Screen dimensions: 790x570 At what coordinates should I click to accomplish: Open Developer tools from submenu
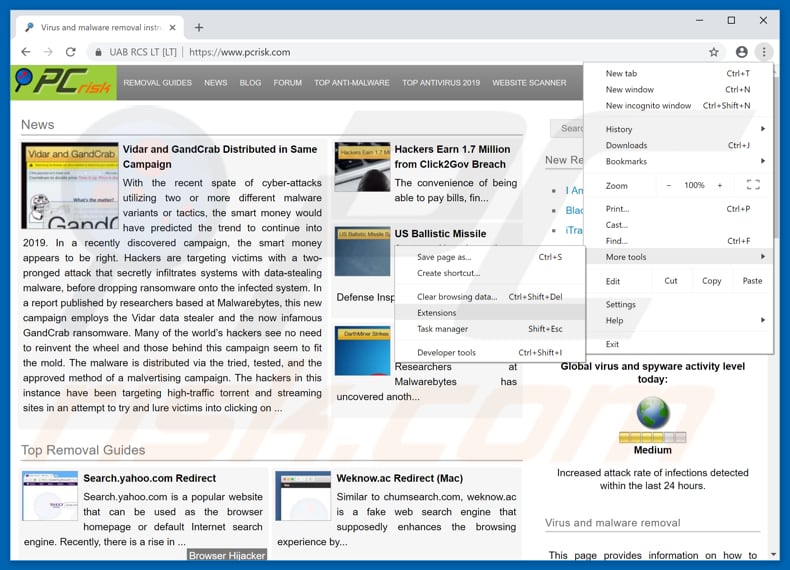(490, 353)
